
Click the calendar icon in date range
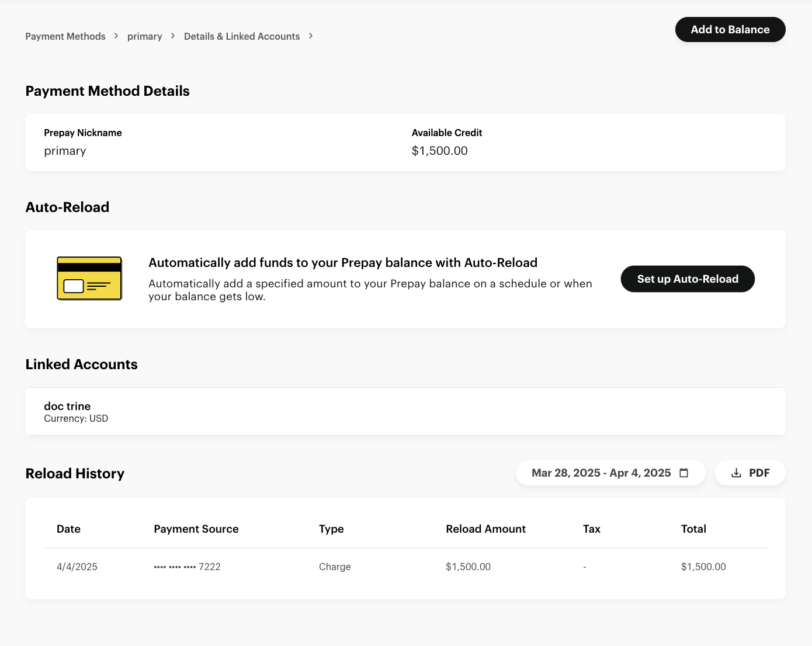tap(683, 473)
